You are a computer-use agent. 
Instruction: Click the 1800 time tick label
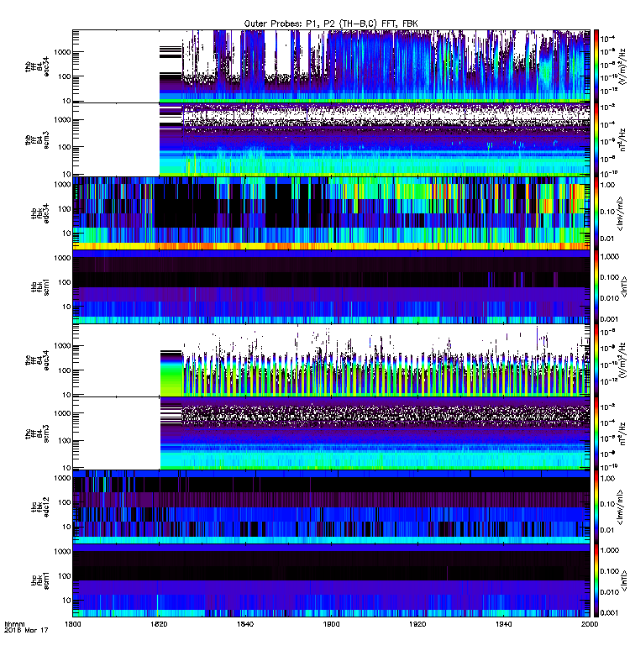73,624
